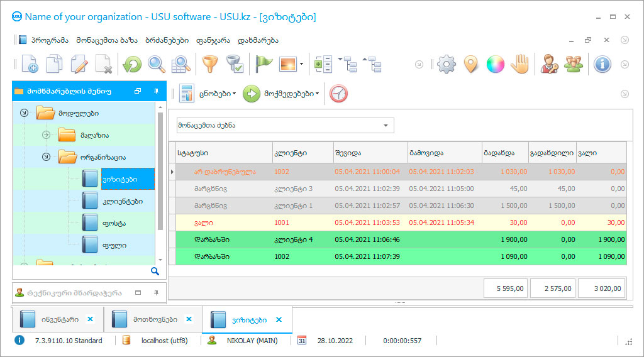This screenshot has height=357, width=644.
Task: Click the raised hand icon
Action: click(x=520, y=64)
